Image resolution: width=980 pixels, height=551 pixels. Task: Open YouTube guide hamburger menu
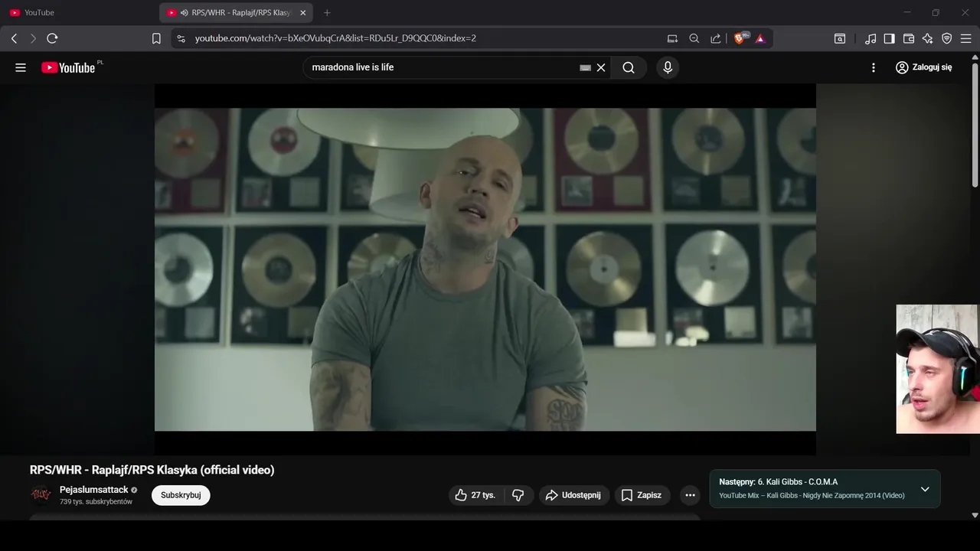(21, 67)
